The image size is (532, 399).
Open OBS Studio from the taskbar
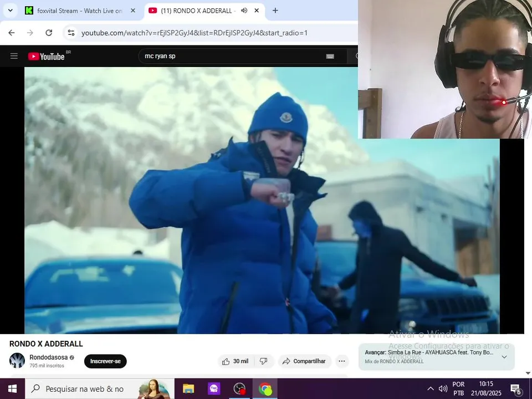pos(239,389)
